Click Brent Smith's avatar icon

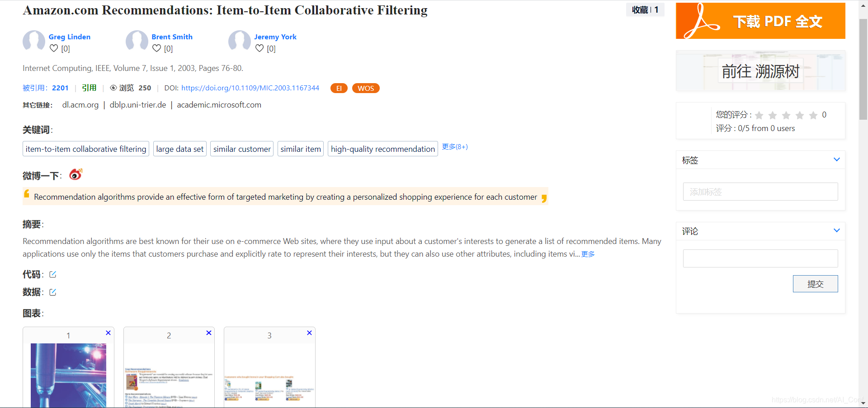137,42
